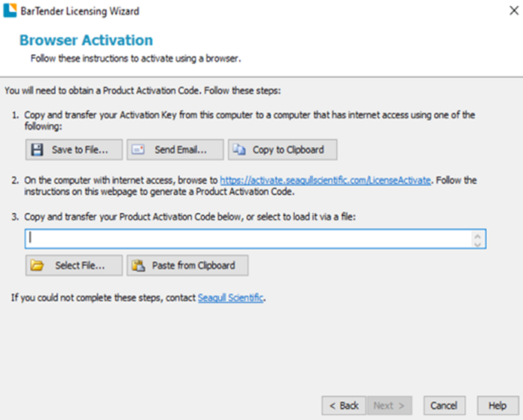Click the floppy disk icon on Save to File
The image size is (523, 420).
37,150
